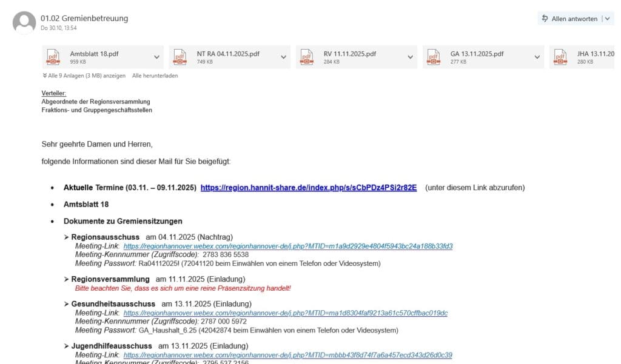The height and width of the screenshot is (364, 621).
Task: Open dropdown for NT RA 04.11.2025.pdf
Action: coord(284,57)
